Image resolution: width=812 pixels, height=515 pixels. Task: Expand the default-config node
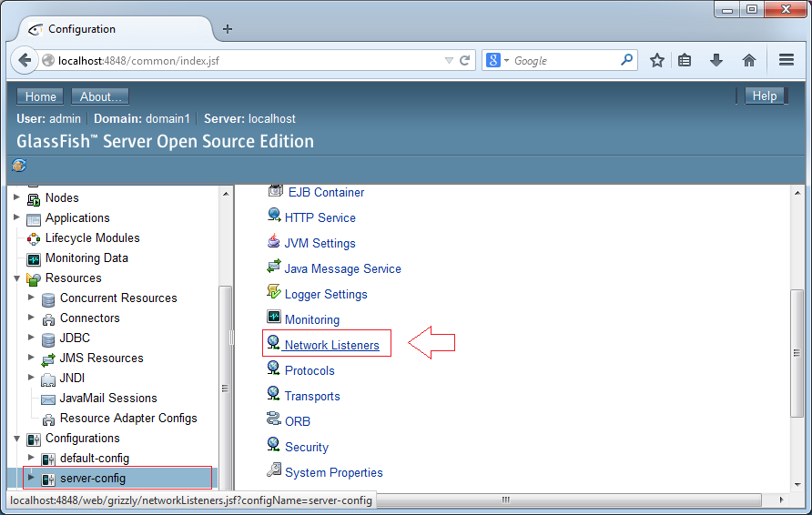pos(31,458)
